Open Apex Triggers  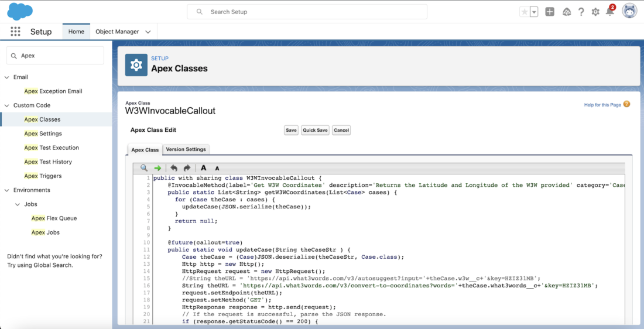[x=43, y=176]
